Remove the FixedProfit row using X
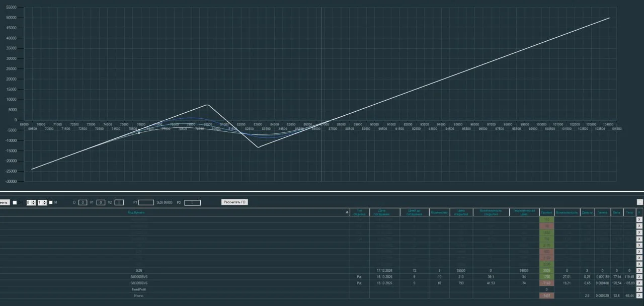Viewport: 644px width, 306px height. (x=639, y=289)
